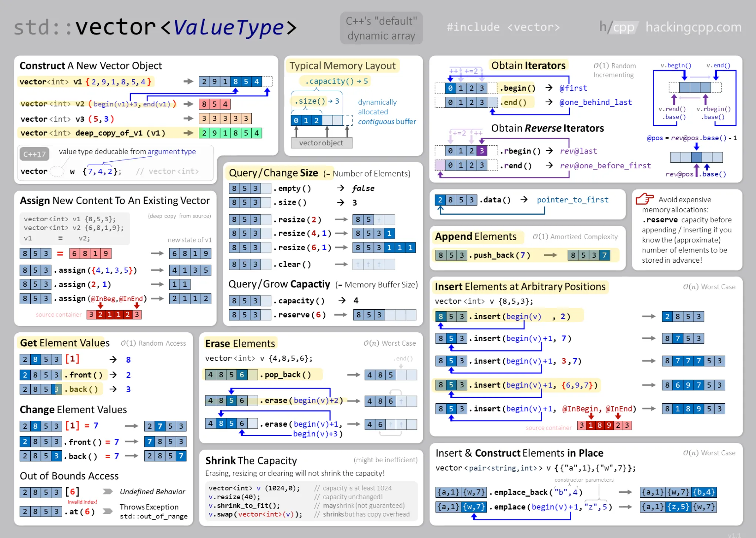The width and height of the screenshot is (756, 538).
Task: Click "Insert Elements at Arbitrary Positions" heading
Action: point(520,287)
